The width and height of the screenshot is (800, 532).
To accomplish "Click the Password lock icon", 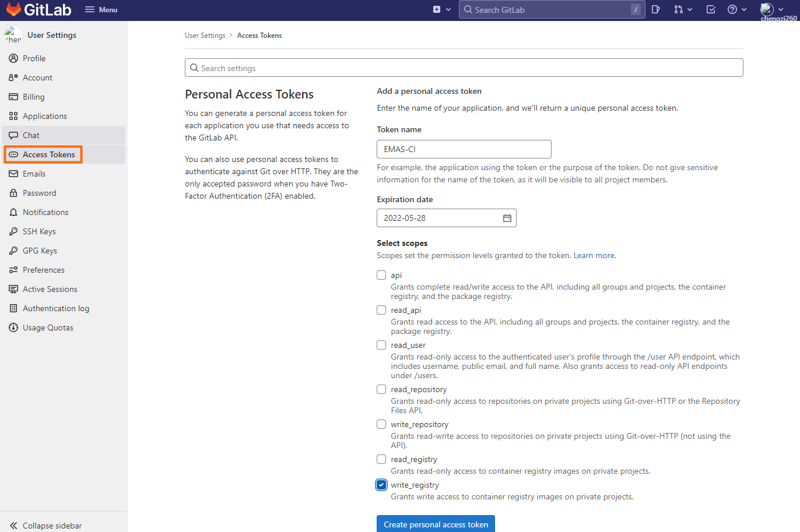I will [x=13, y=193].
